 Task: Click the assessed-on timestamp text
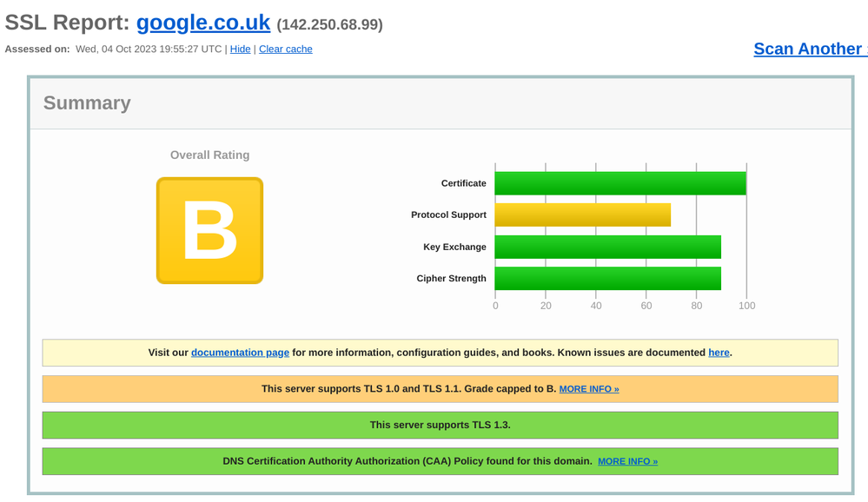(149, 50)
